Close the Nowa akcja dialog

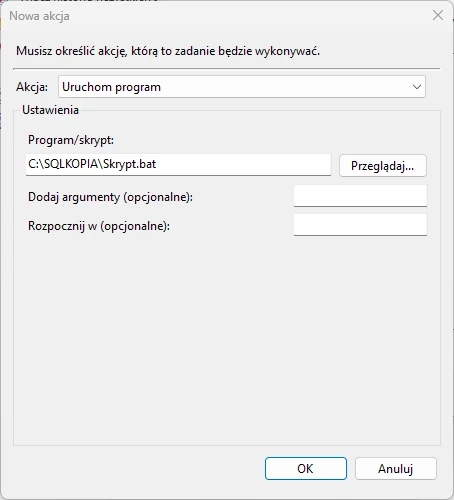click(x=438, y=15)
